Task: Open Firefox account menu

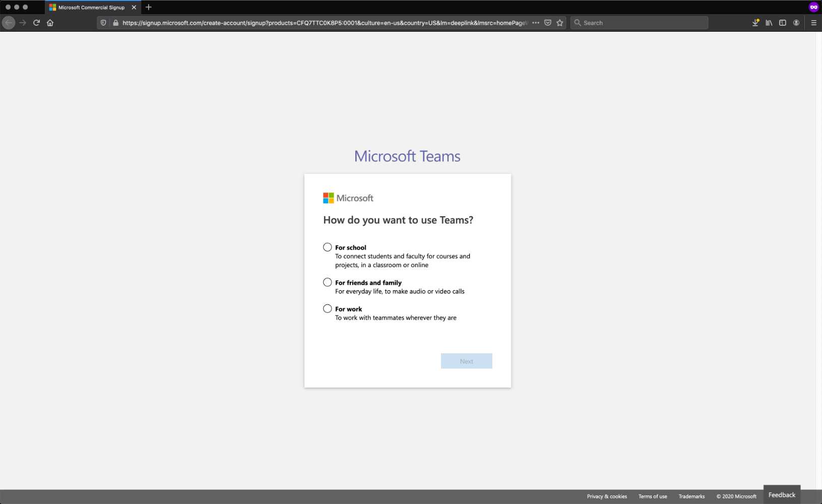Action: [x=796, y=23]
